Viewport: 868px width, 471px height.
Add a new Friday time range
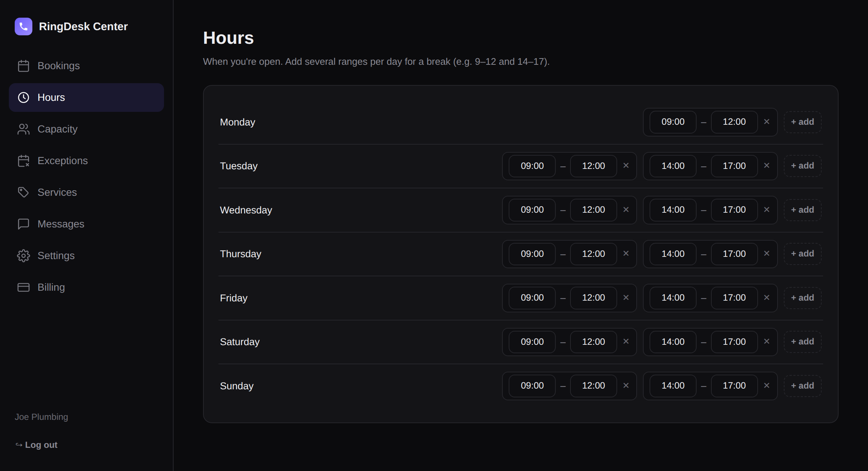click(x=803, y=298)
